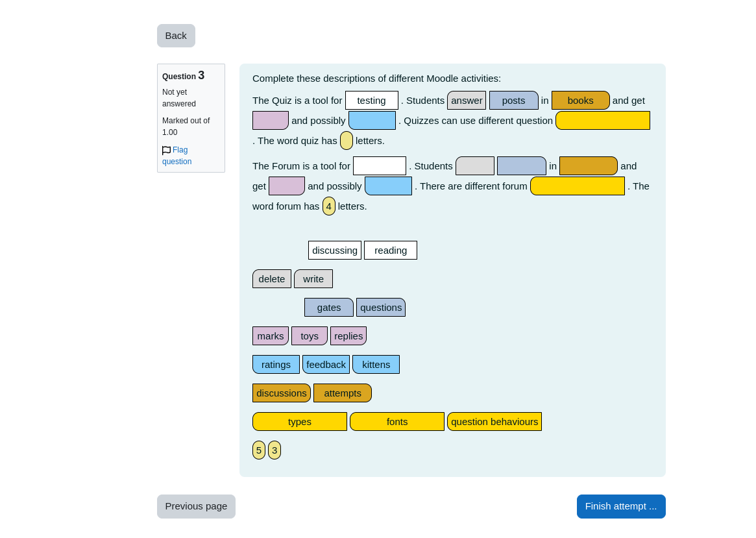
Task: Click the 'Marked out of 1.00' text
Action: pos(186,127)
